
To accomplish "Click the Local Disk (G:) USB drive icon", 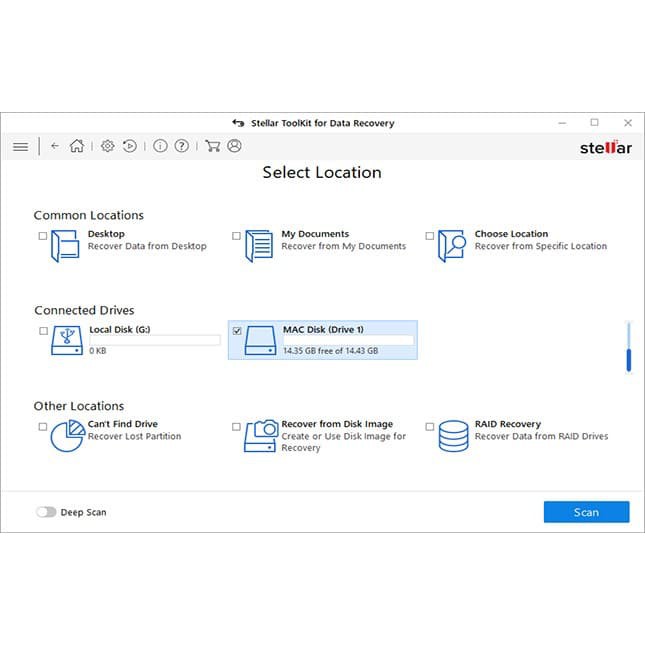I will (x=67, y=341).
